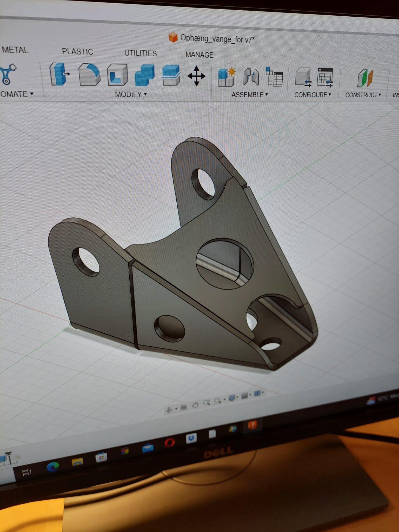399x532 pixels.
Task: Open the Joint tool
Action: [251, 77]
